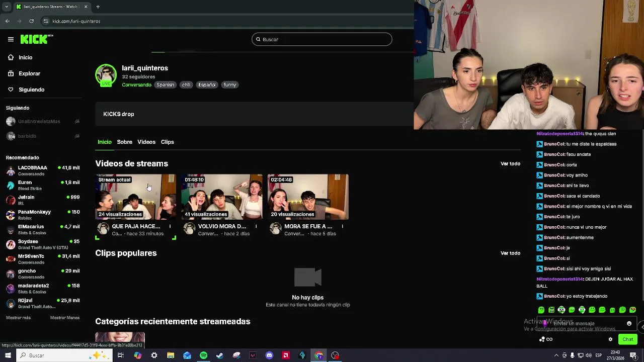Collapse list with Mostrar Menos
The height and width of the screenshot is (362, 644).
click(65, 318)
